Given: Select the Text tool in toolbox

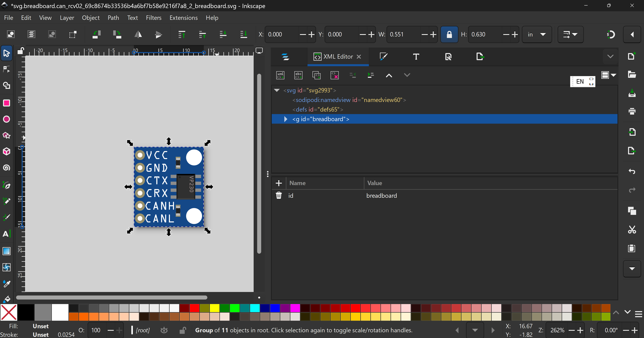Looking at the screenshot, I should [x=7, y=234].
